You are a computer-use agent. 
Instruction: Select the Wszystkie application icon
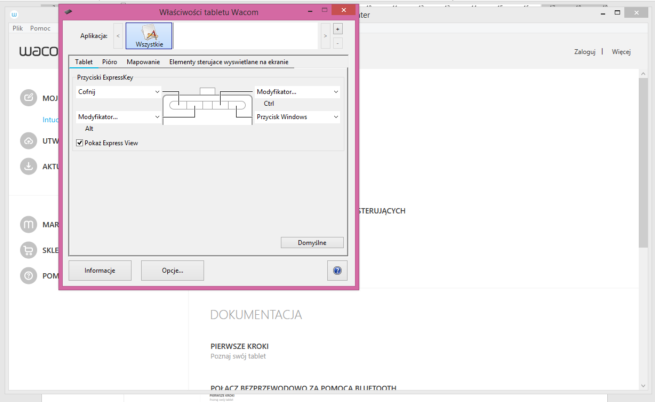[x=148, y=35]
